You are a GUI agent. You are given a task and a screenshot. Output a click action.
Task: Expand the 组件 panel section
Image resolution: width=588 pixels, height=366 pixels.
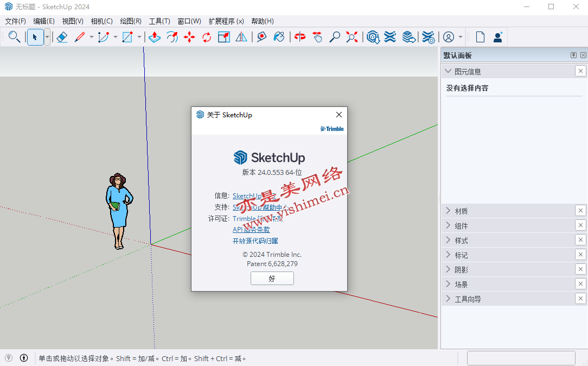(448, 225)
